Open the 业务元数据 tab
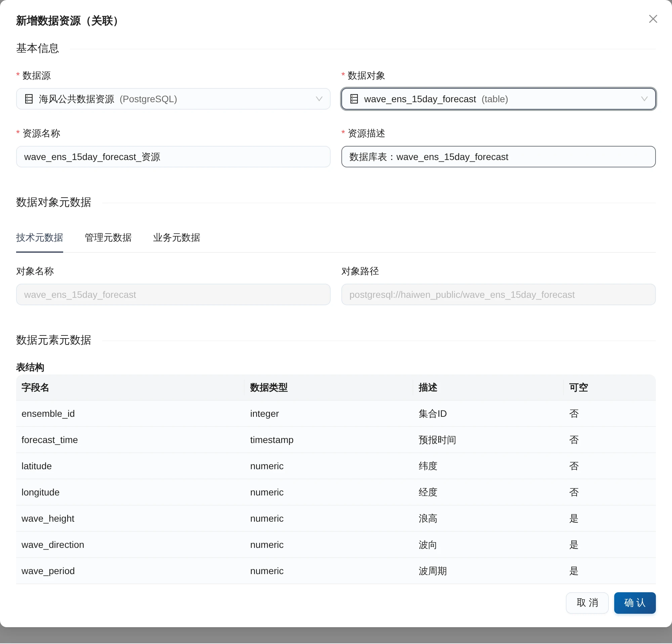672x644 pixels. pyautogui.click(x=177, y=237)
